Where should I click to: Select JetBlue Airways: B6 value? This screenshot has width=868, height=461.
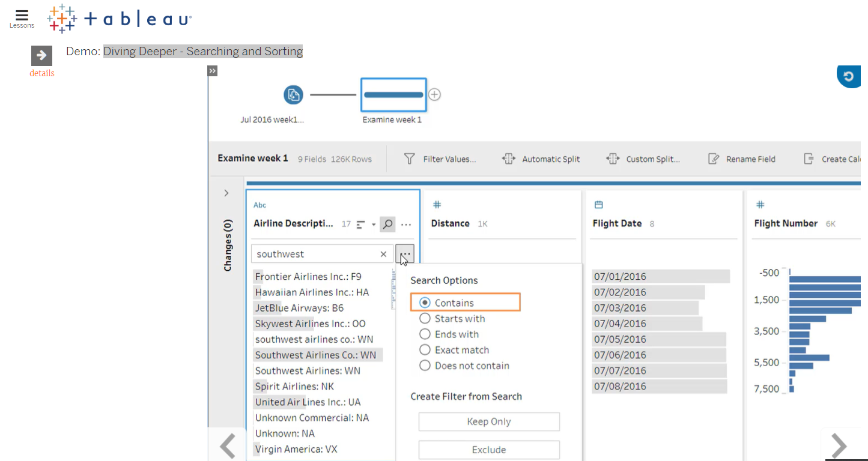pos(299,308)
